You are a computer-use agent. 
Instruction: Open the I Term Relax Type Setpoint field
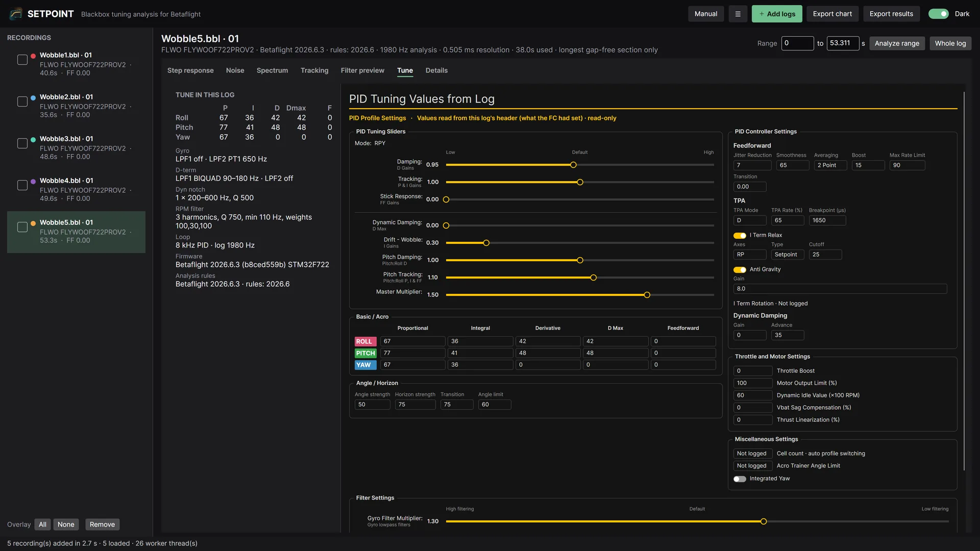point(788,255)
